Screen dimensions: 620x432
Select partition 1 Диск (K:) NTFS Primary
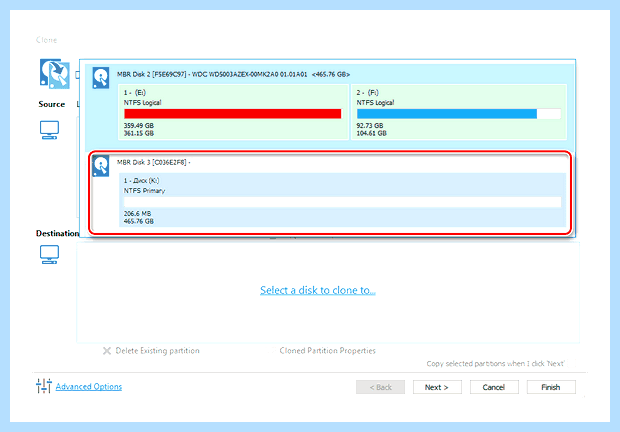pos(342,200)
